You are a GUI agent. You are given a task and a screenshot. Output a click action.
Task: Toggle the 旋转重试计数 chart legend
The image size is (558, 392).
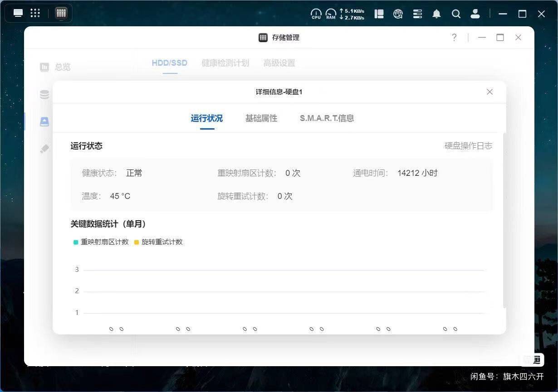pyautogui.click(x=159, y=242)
